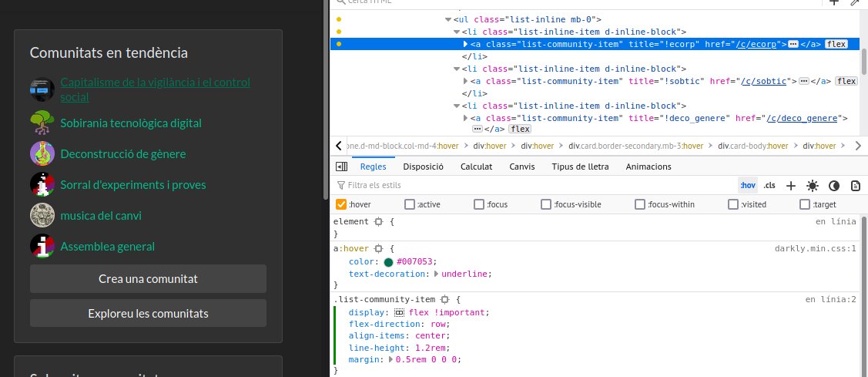The width and height of the screenshot is (868, 377).
Task: Click the flex badge on the deco_genere row
Action: click(519, 130)
